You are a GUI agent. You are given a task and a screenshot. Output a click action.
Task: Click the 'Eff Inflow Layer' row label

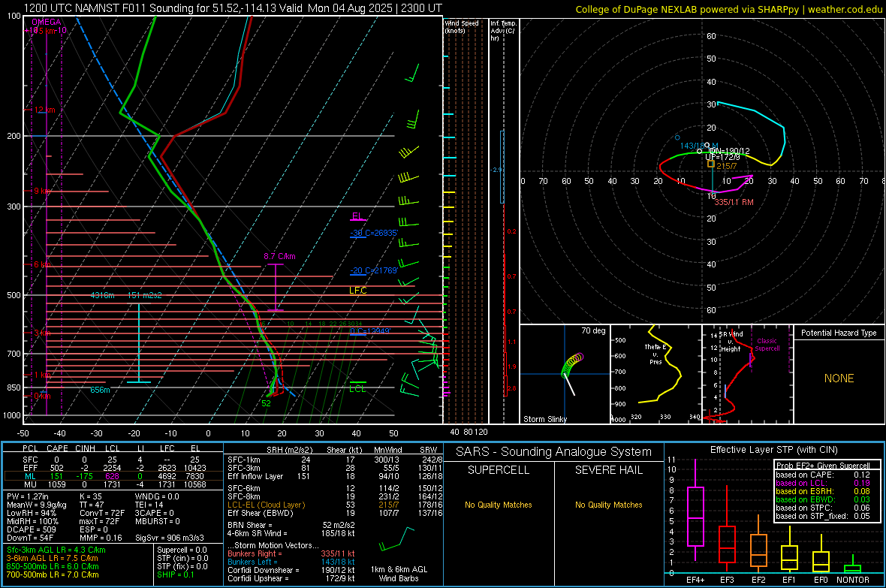coord(255,476)
